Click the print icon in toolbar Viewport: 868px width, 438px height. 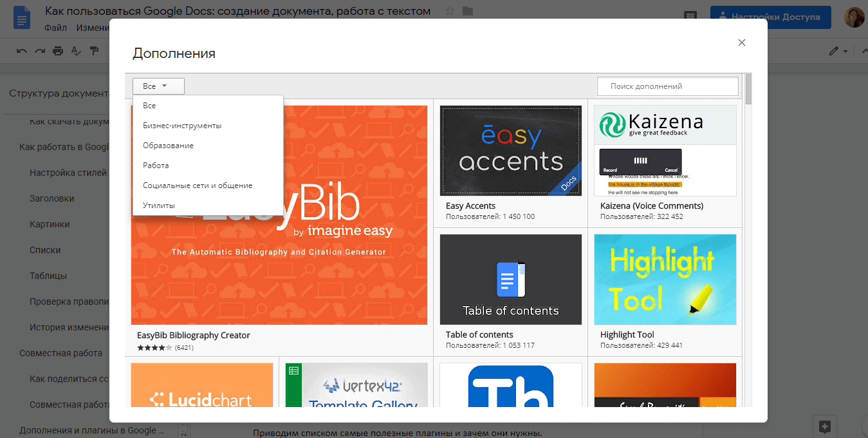[x=58, y=51]
